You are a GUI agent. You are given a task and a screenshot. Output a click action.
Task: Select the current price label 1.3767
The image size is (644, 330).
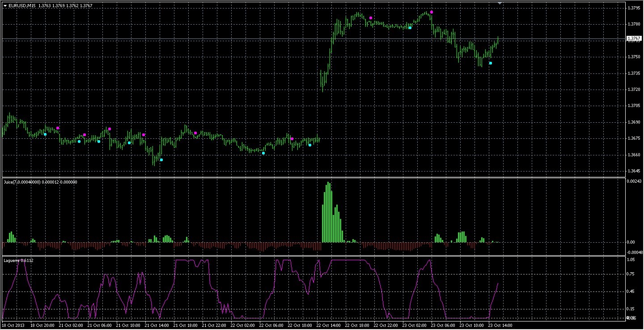point(634,39)
